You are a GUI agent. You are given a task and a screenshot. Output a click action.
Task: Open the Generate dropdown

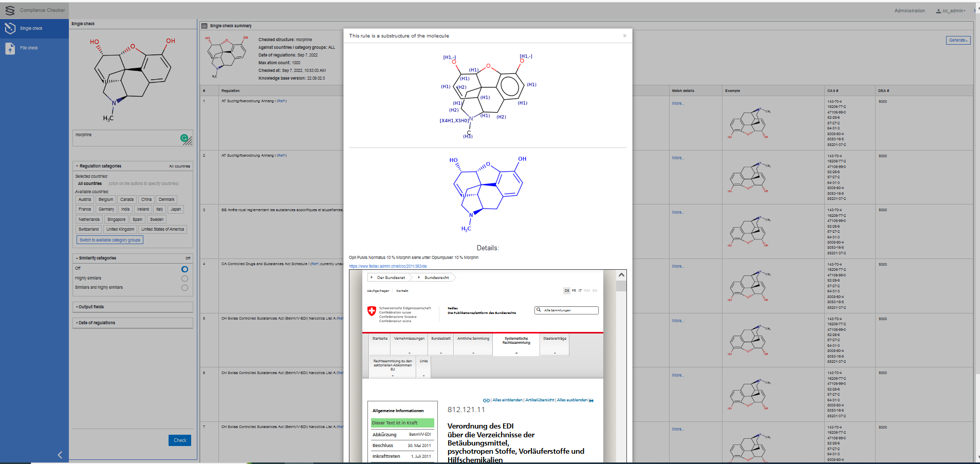coord(958,40)
